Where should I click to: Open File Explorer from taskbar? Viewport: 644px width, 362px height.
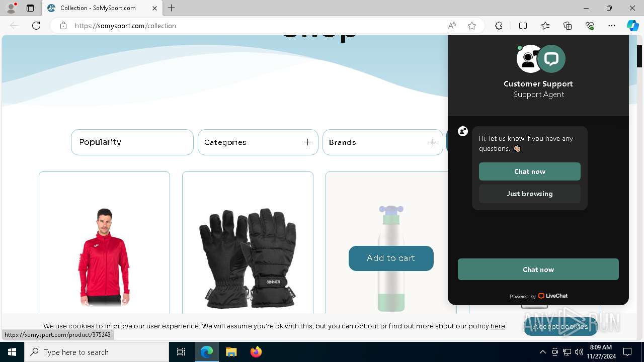pyautogui.click(x=231, y=352)
